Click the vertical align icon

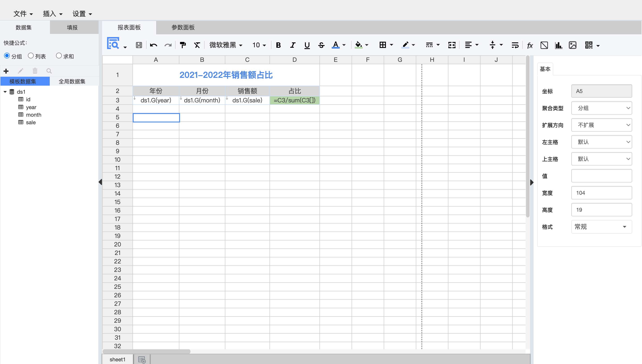(492, 45)
